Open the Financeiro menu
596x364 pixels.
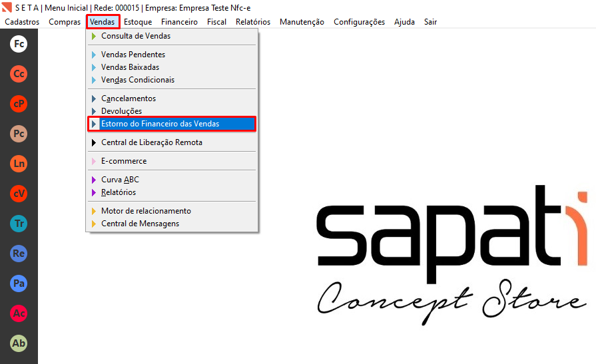tap(179, 22)
